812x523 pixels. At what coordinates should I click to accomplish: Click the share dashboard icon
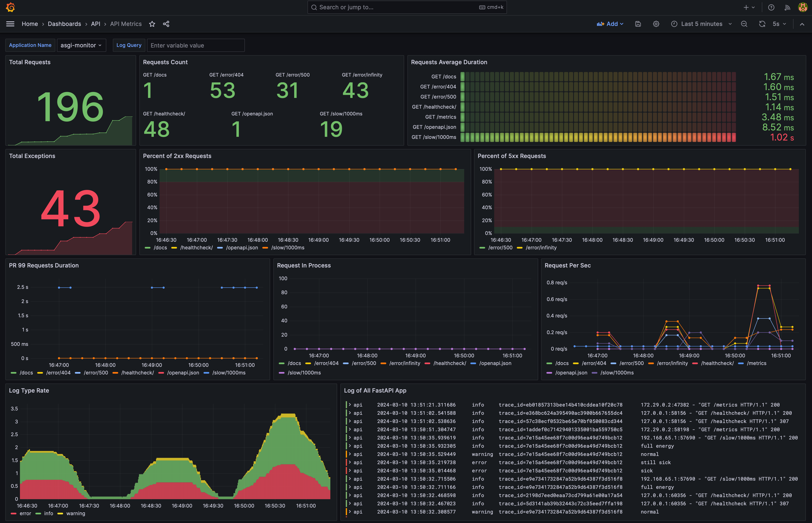click(166, 24)
